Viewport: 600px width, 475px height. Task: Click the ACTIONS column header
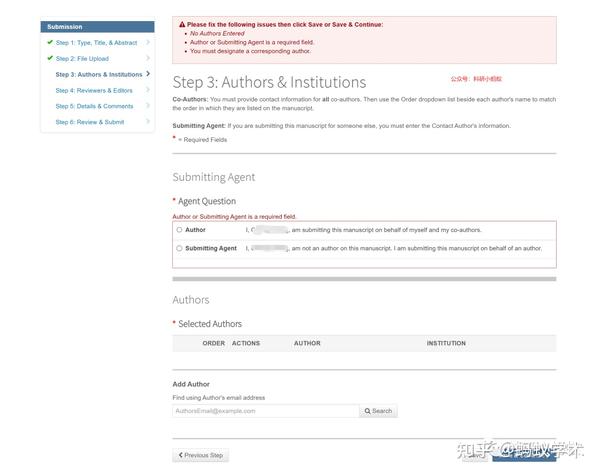coord(246,343)
